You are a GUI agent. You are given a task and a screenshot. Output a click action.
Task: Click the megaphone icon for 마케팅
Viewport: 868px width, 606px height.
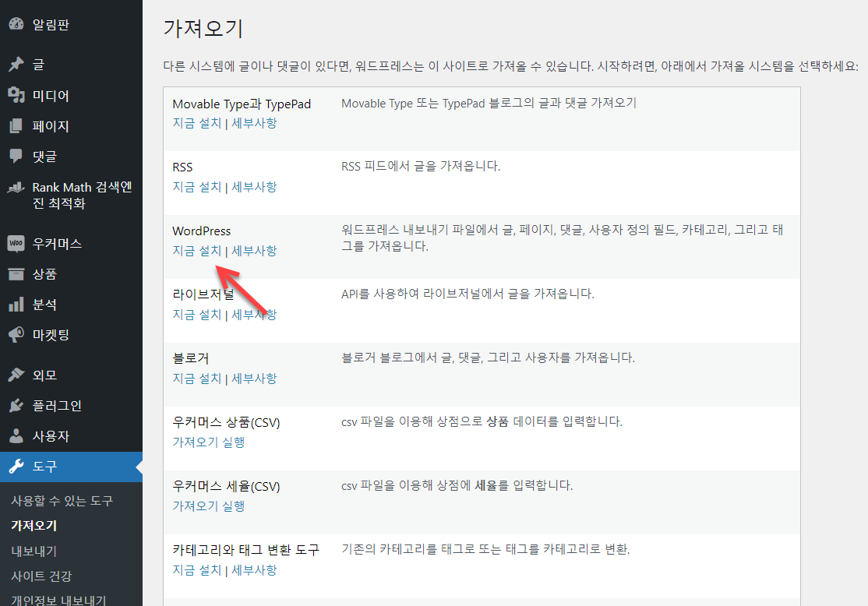pyautogui.click(x=16, y=334)
